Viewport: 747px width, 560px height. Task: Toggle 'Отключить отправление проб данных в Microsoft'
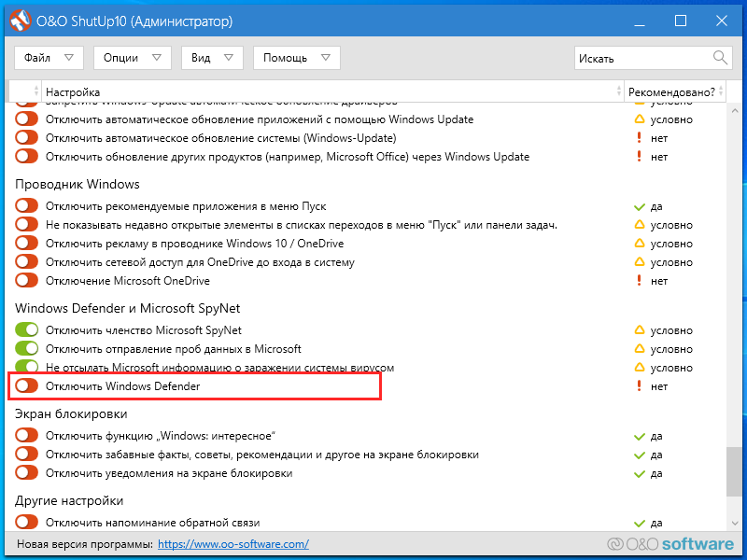[26, 348]
